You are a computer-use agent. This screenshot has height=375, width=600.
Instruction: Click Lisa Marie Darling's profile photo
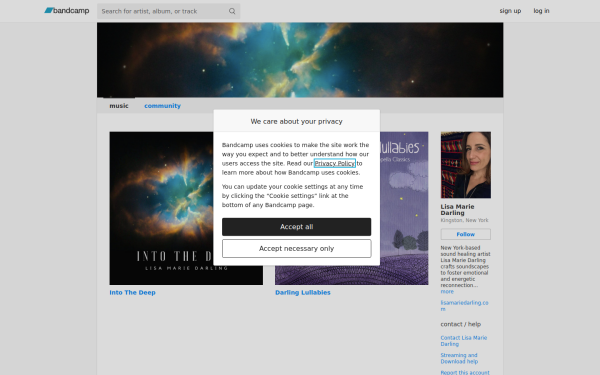tap(466, 165)
